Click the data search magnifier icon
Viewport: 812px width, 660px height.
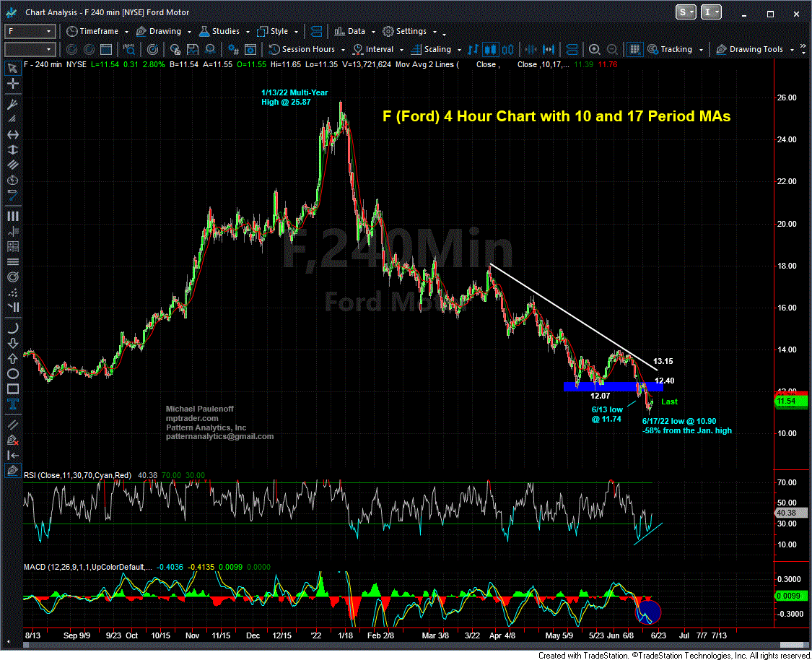[x=129, y=49]
